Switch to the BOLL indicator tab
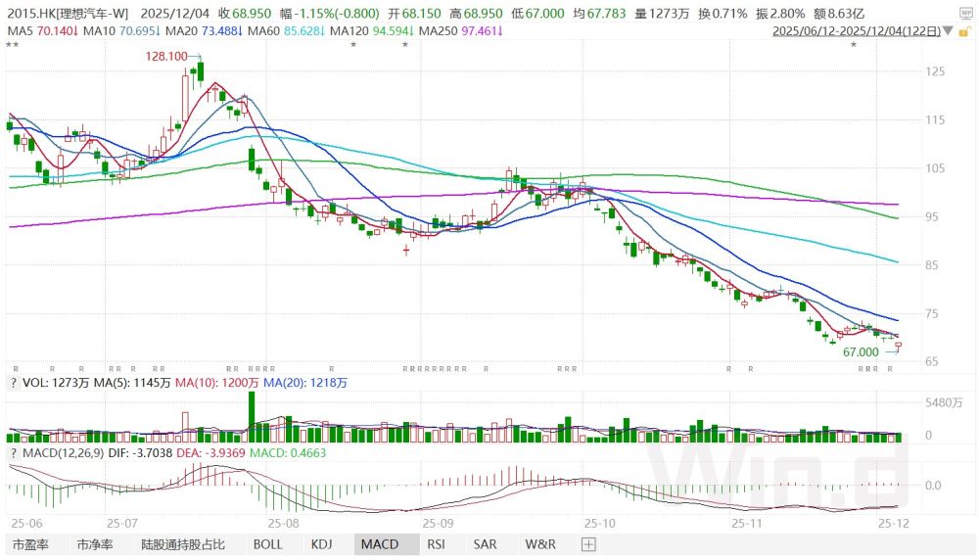 (267, 544)
